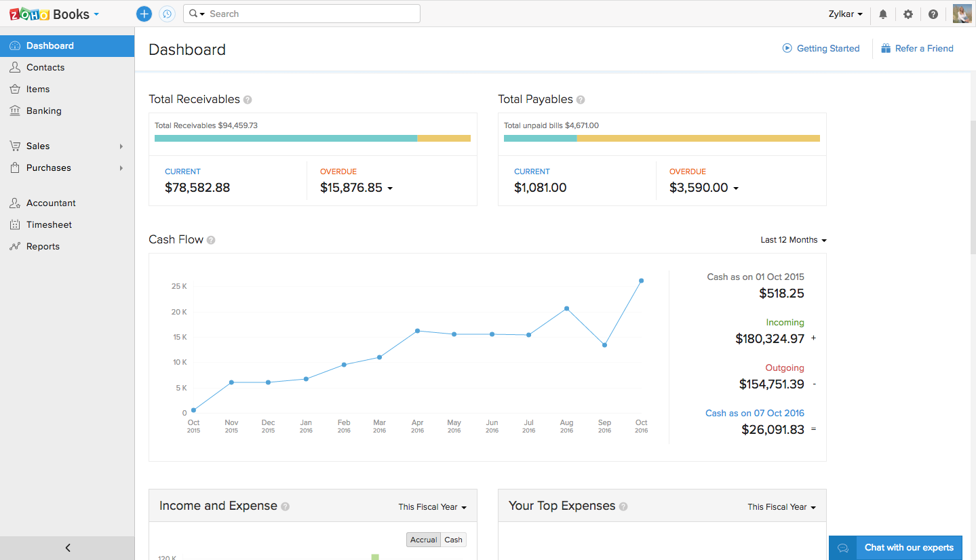The width and height of the screenshot is (976, 560).
Task: Select Accrual accounting basis
Action: point(423,539)
